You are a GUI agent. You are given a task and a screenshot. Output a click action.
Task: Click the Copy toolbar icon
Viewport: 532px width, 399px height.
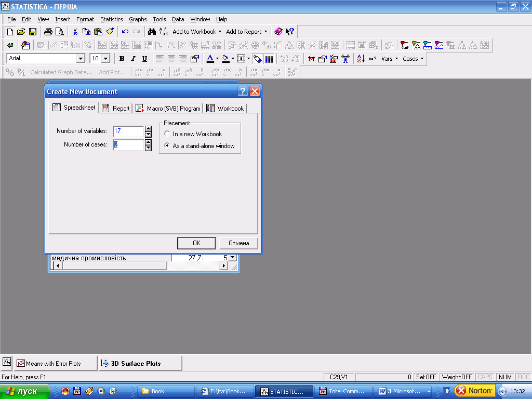[87, 32]
